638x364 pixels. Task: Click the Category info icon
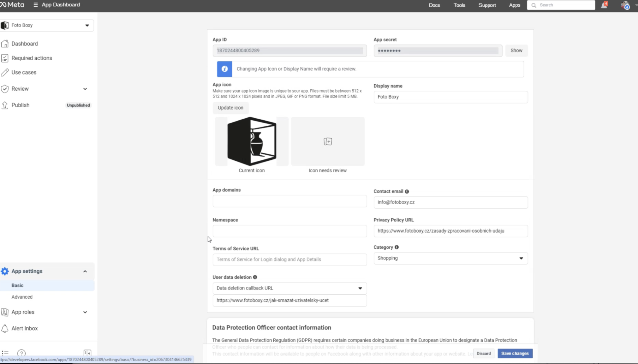coord(397,247)
